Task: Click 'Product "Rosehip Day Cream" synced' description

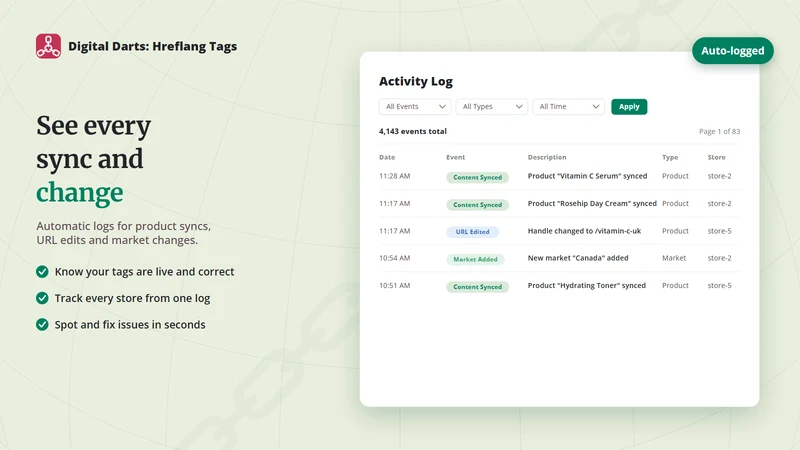Action: [592, 204]
